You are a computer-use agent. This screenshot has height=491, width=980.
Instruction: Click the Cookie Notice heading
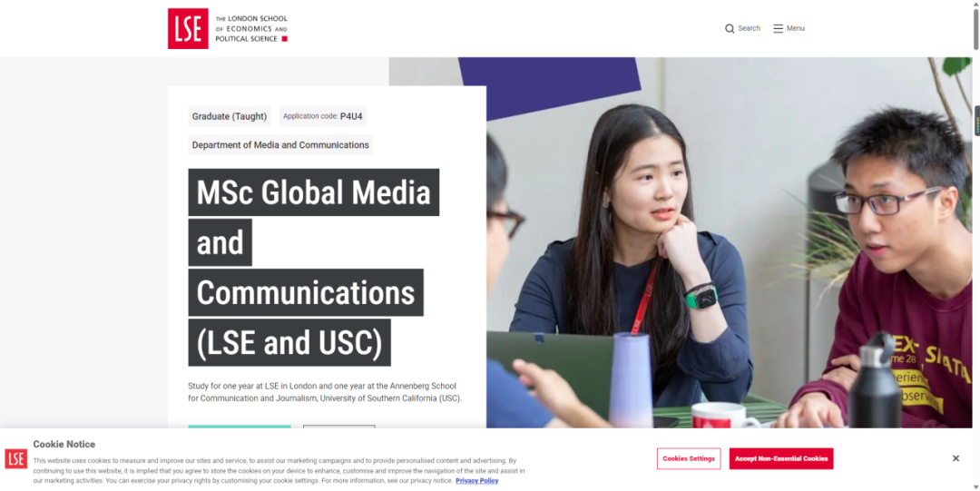[x=64, y=444]
